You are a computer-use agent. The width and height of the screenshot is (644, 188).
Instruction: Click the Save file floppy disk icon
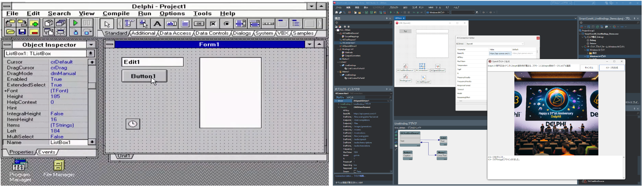(x=22, y=32)
